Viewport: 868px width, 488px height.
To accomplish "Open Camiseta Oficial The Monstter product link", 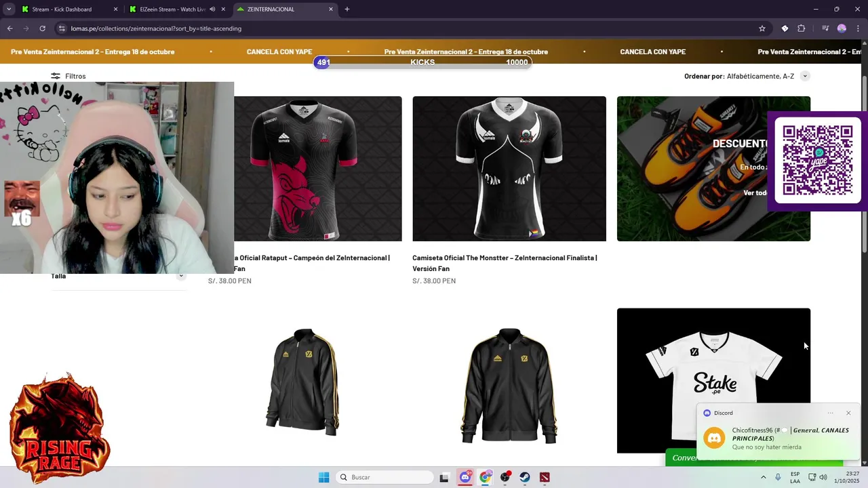I will coord(505,263).
